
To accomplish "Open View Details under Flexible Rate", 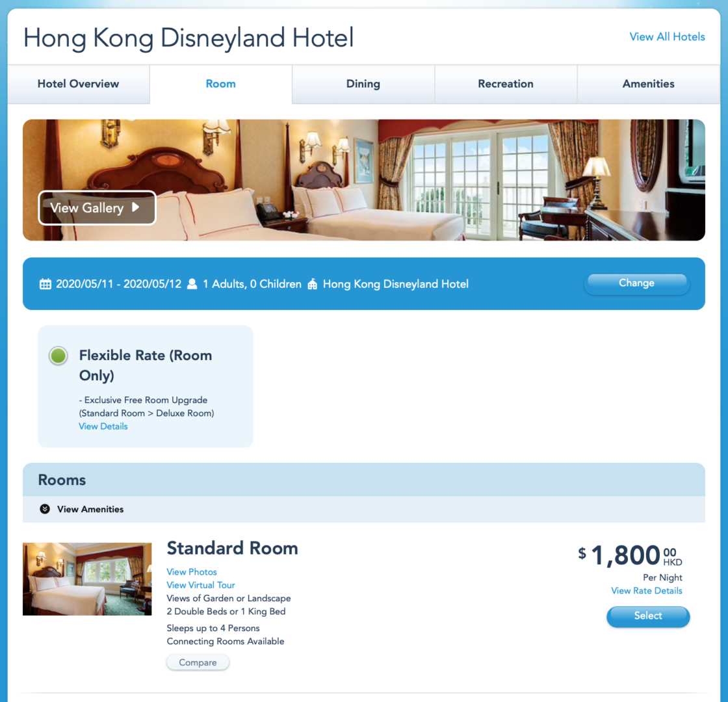I will click(103, 426).
